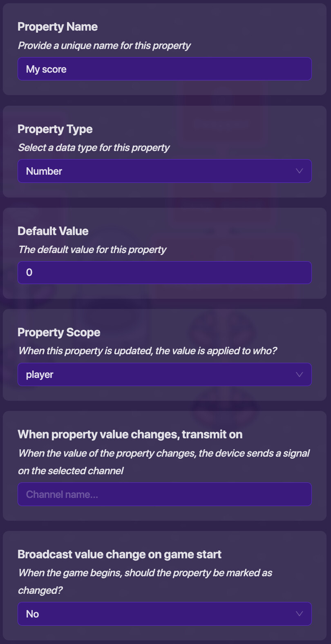
Task: Click the "When the game begins" description text
Action: click(145, 573)
